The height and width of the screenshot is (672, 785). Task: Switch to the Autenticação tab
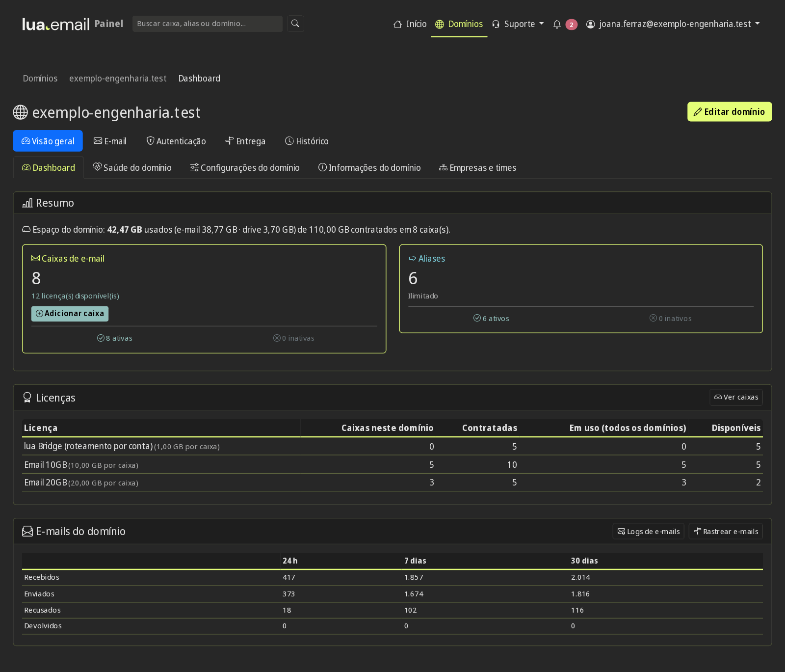[x=176, y=141]
